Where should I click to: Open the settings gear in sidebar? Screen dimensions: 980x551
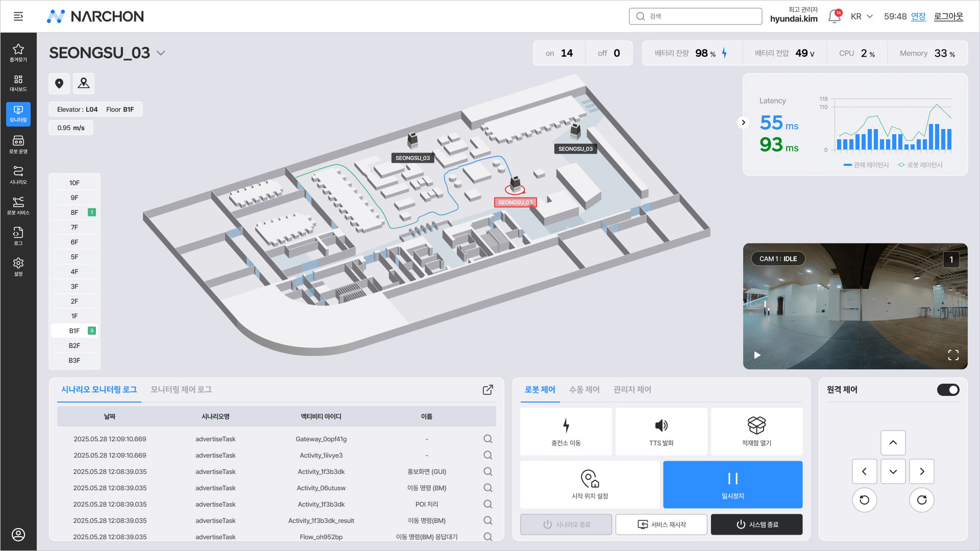point(18,267)
